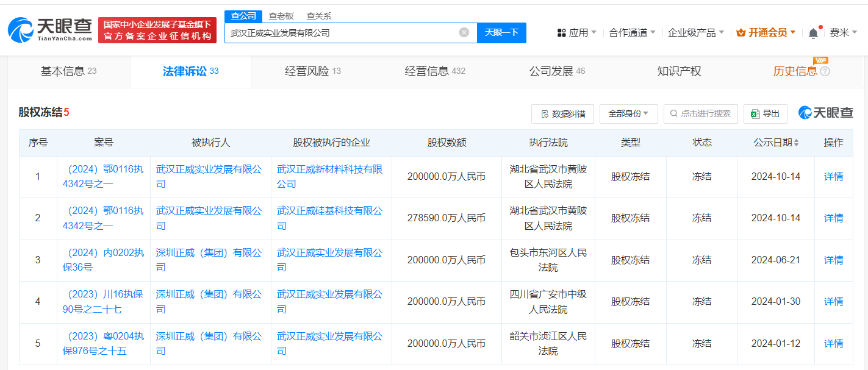Open case (2024)鄂0116执4342号之一 in row 2

[x=104, y=218]
